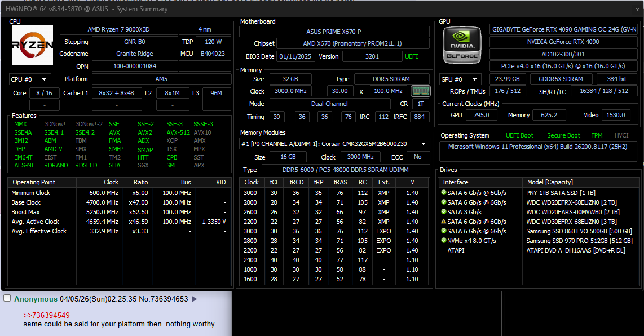Click reply arrow next to post No.736394653
This screenshot has width=644, height=336.
(x=195, y=299)
